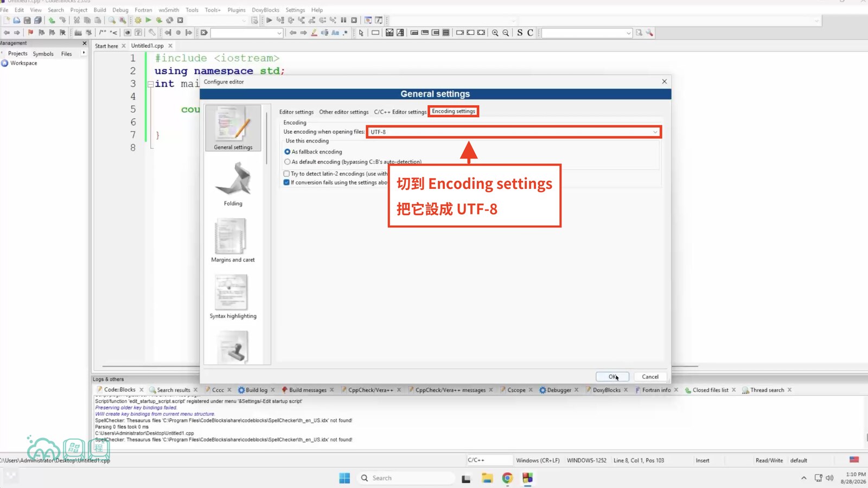Switch to Editor settings tab
Image resolution: width=868 pixels, height=488 pixels.
point(296,112)
